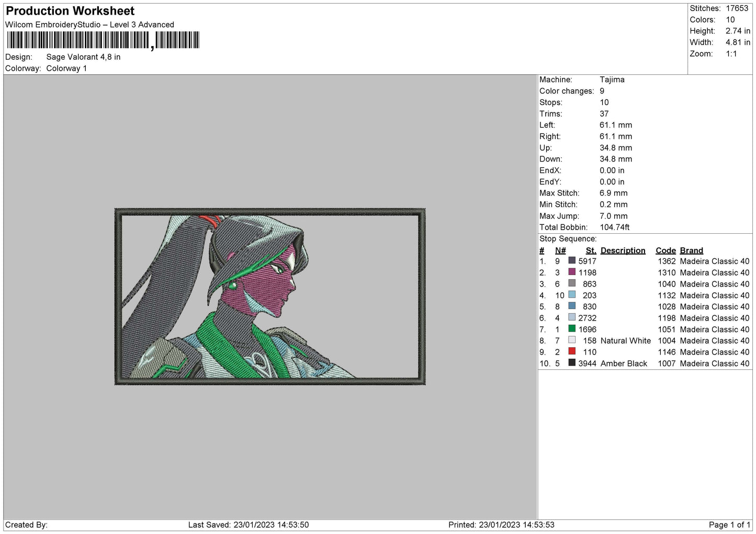Click the Sage Valorant embroidery design preview

click(x=270, y=297)
